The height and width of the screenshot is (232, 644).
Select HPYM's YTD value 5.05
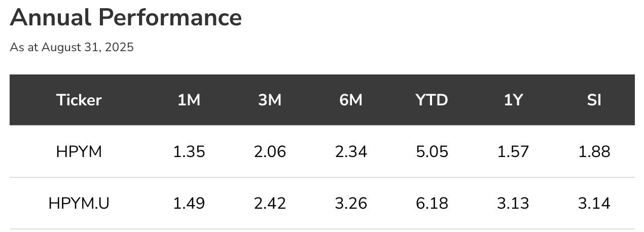(x=432, y=151)
